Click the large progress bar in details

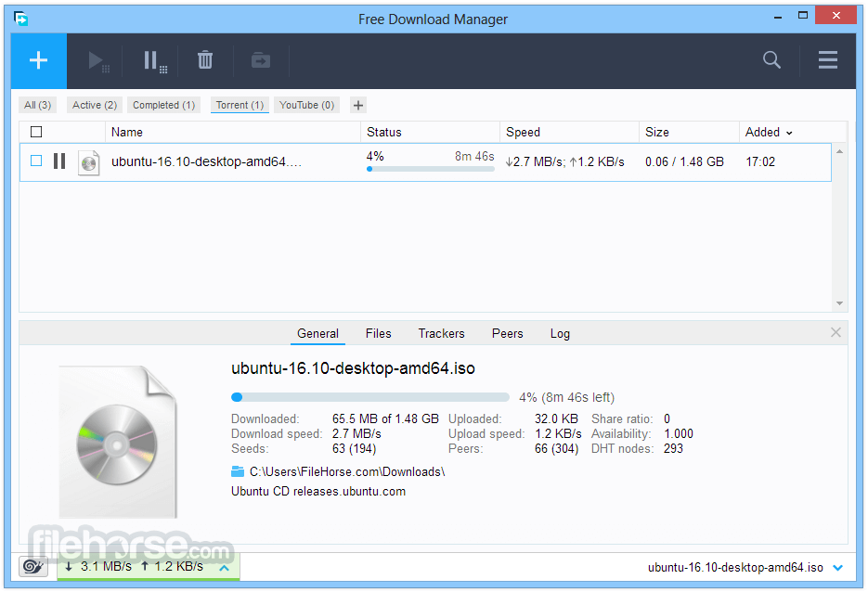tap(369, 397)
